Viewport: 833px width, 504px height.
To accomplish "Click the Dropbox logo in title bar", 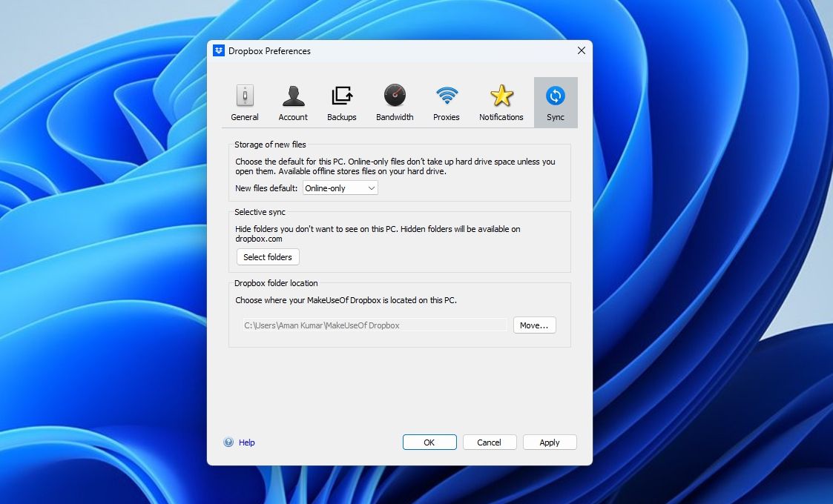I will tap(219, 50).
